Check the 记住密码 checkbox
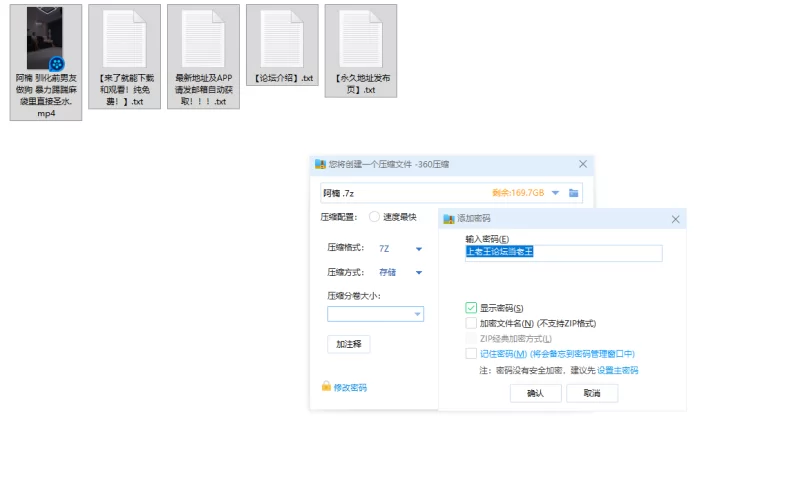Viewport: 800px width, 491px height. tap(471, 354)
